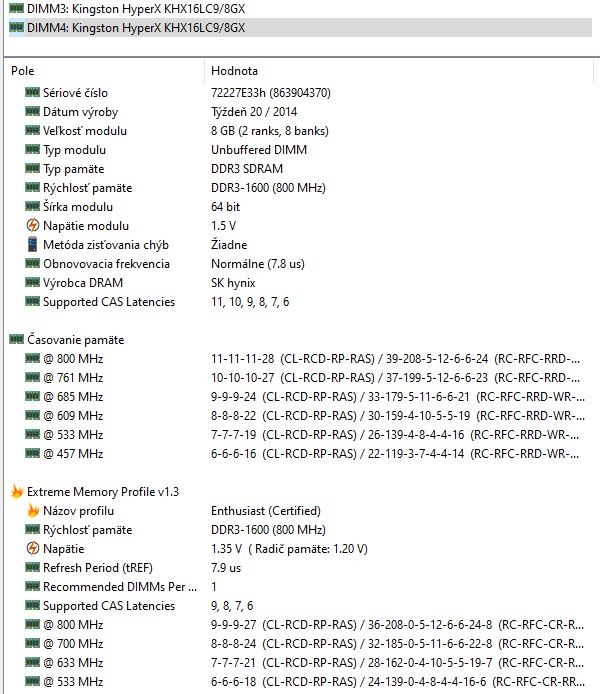Select the Žiadne error detection value
This screenshot has height=694, width=600.
pos(229,245)
